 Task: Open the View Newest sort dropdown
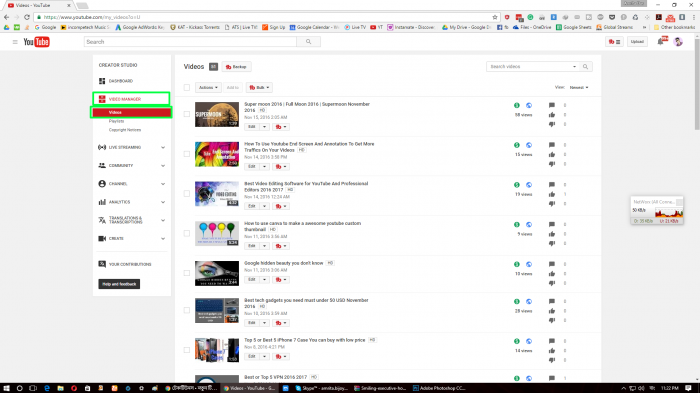coord(579,88)
